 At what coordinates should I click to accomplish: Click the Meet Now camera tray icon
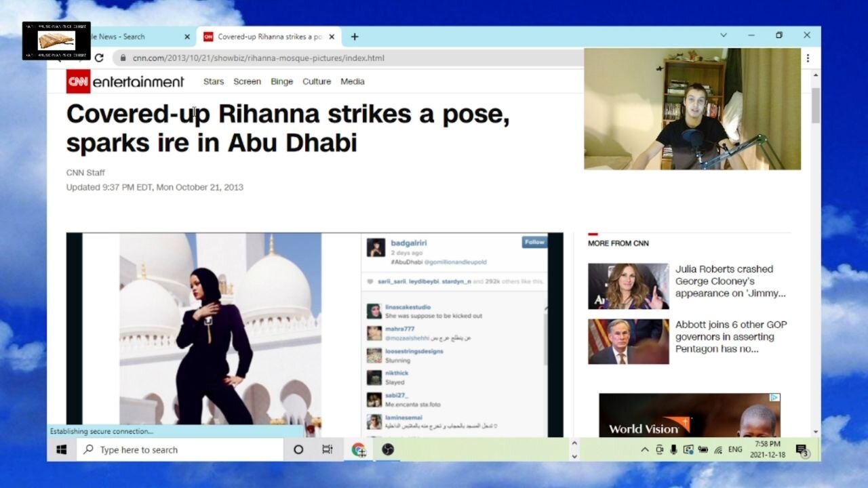[x=659, y=449]
